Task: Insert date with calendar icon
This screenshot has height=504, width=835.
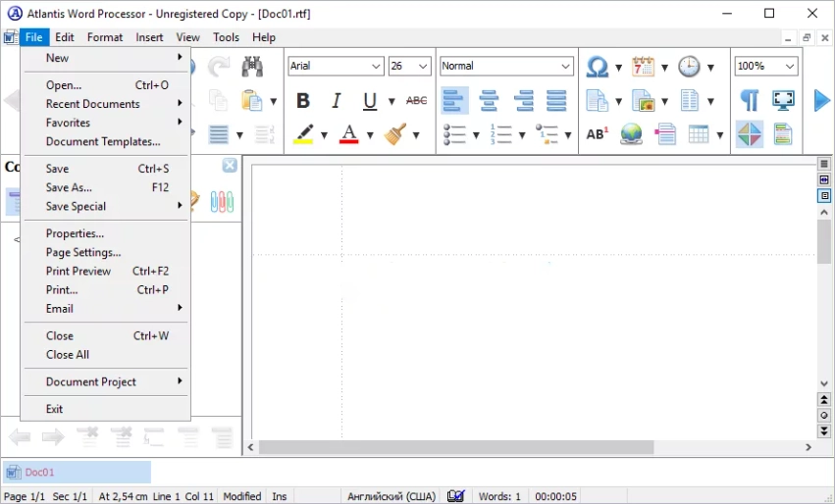Action: 643,67
